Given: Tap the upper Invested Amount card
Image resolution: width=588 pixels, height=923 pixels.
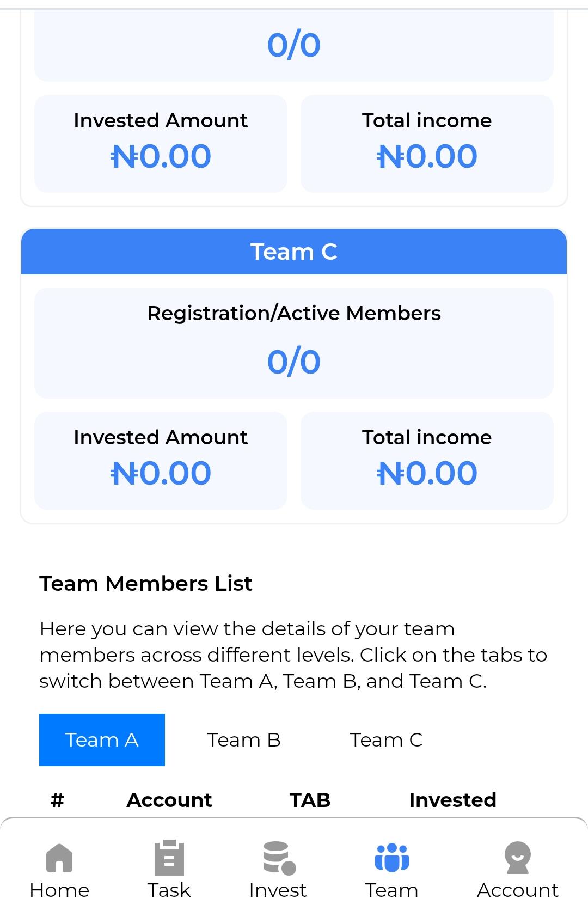Looking at the screenshot, I should click(161, 144).
